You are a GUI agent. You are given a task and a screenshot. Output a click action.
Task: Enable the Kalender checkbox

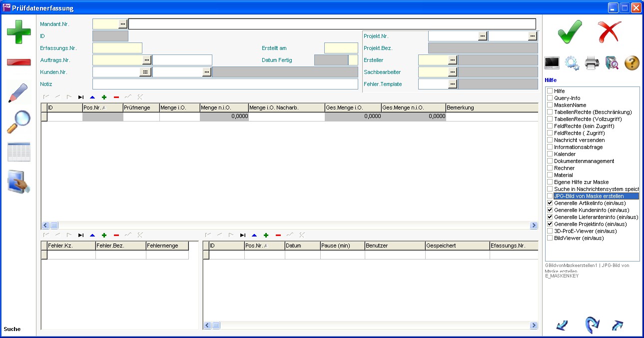[550, 154]
